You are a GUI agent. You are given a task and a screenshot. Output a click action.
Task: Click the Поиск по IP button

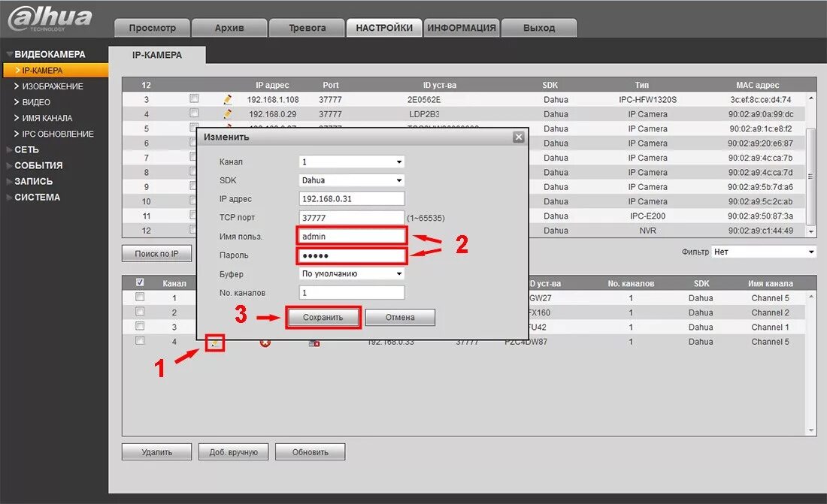[156, 254]
